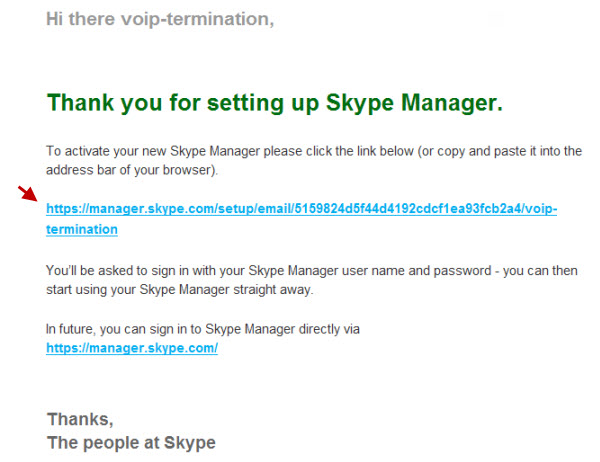Click the "In future, you can sign in" sentence

coord(203,329)
